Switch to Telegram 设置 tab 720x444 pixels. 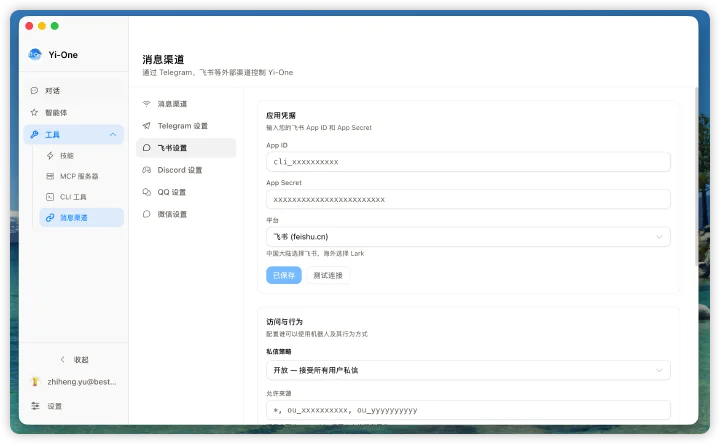pyautogui.click(x=186, y=126)
